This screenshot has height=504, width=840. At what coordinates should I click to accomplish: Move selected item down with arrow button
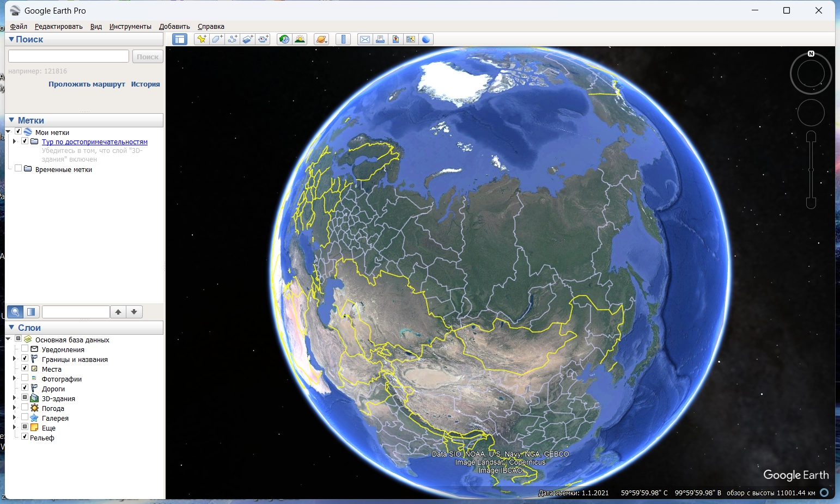coord(134,312)
